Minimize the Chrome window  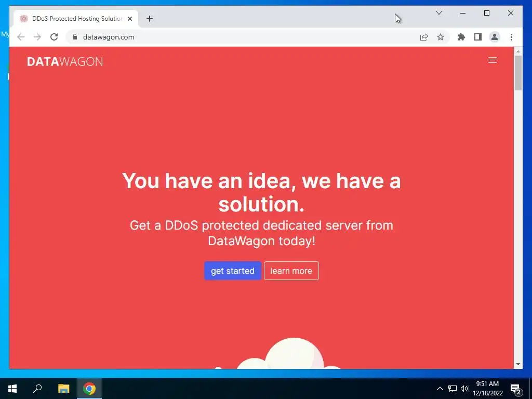463,13
